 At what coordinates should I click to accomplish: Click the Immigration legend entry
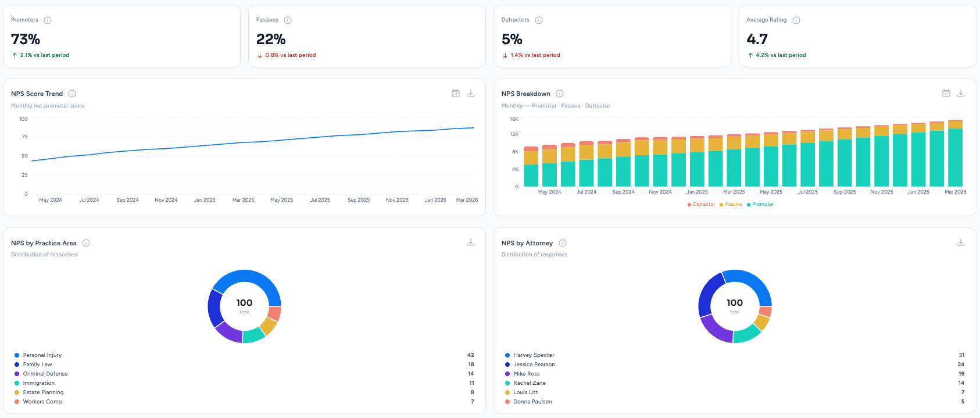pyautogui.click(x=244, y=383)
